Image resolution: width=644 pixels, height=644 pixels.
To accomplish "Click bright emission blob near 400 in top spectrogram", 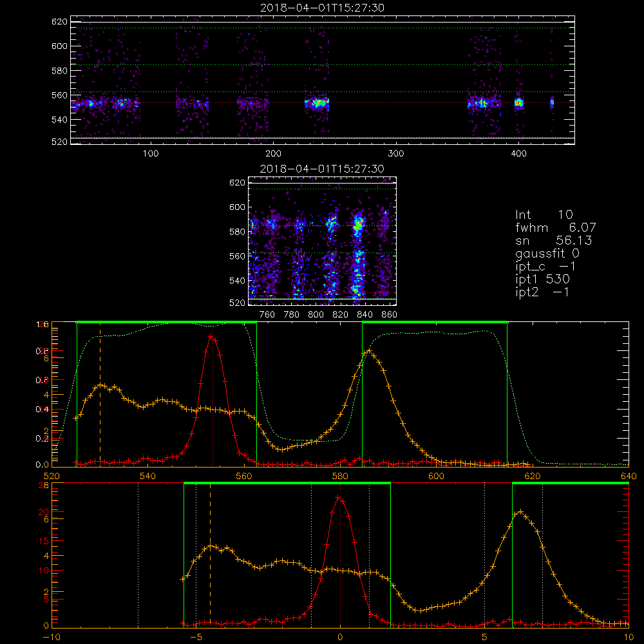I will click(x=519, y=103).
